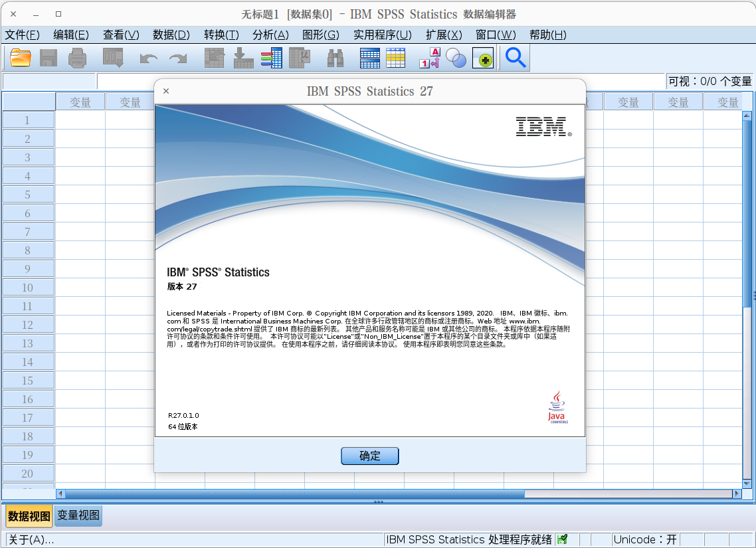Click the 64 位版本 text

(183, 426)
